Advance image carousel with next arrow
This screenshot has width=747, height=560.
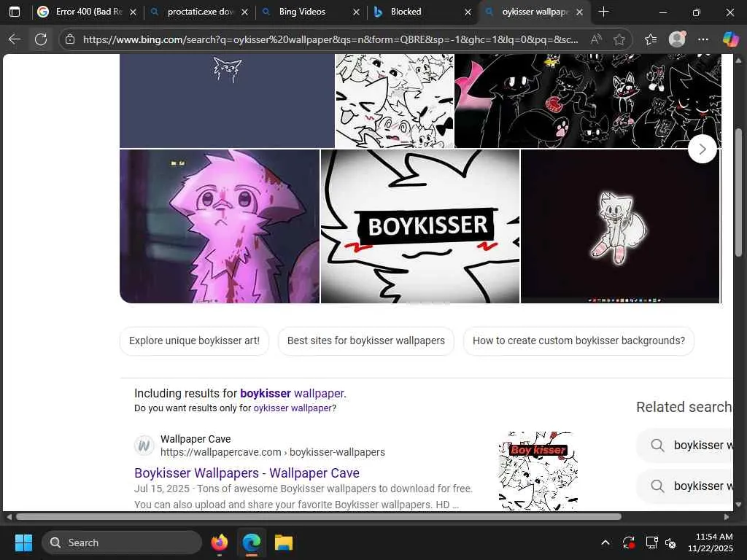coord(703,149)
